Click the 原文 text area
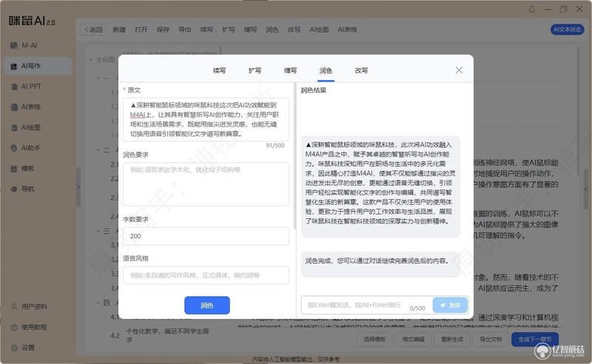The image size is (592, 364). [206, 119]
